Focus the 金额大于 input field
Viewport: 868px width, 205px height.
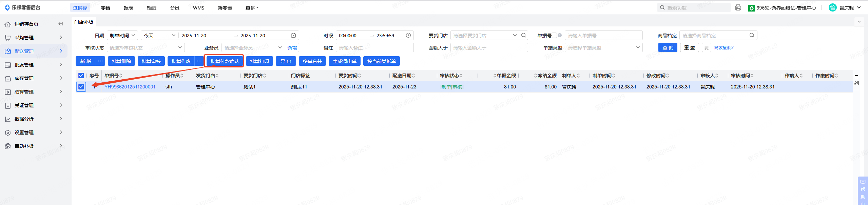(489, 48)
